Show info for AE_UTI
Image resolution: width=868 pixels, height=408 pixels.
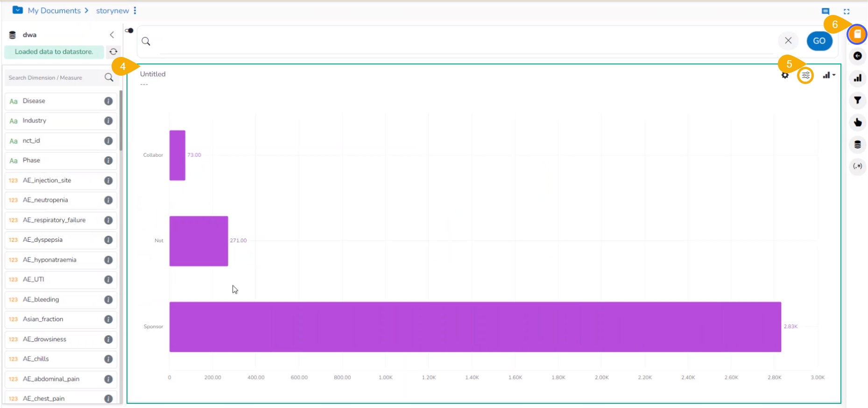coord(108,280)
